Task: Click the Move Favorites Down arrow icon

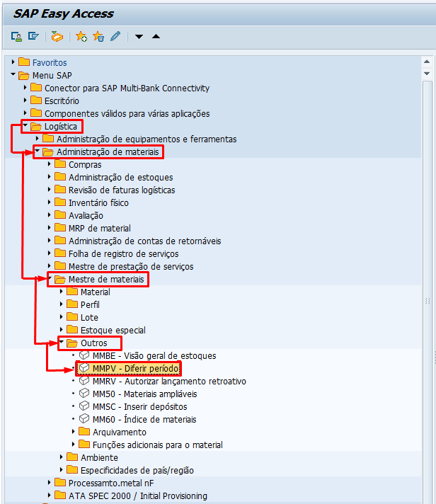Action: click(139, 37)
